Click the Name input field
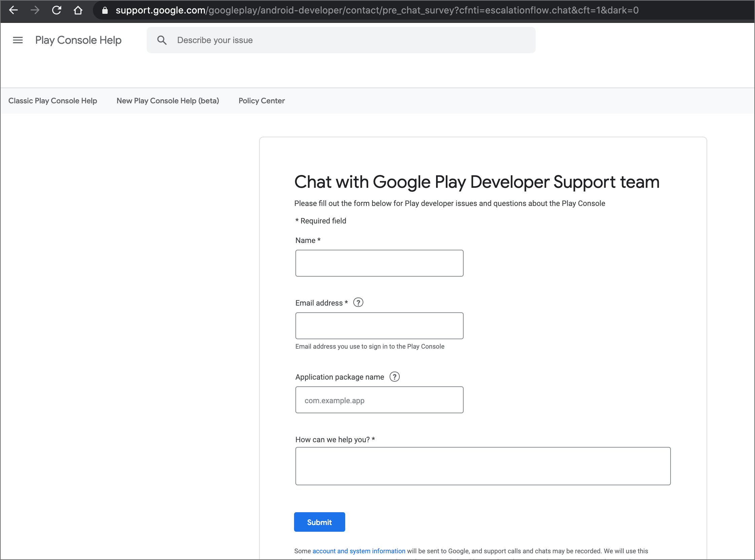The image size is (755, 560). (x=379, y=262)
